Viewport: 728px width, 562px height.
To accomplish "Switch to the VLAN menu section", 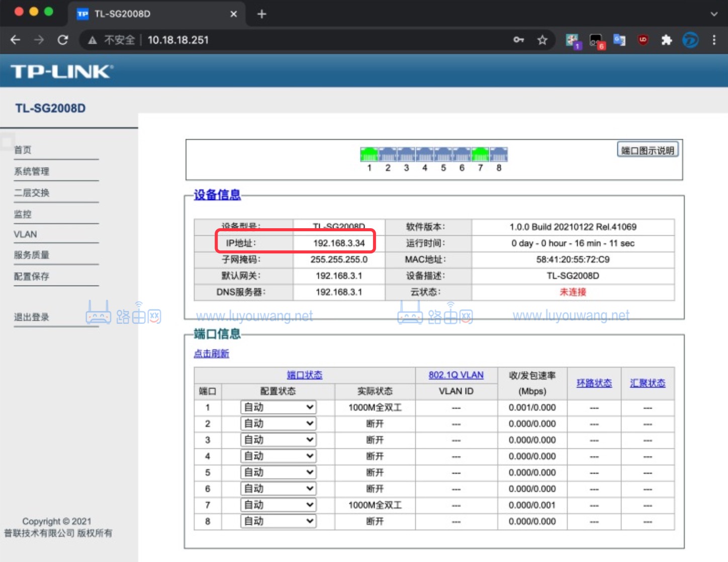I will [25, 234].
